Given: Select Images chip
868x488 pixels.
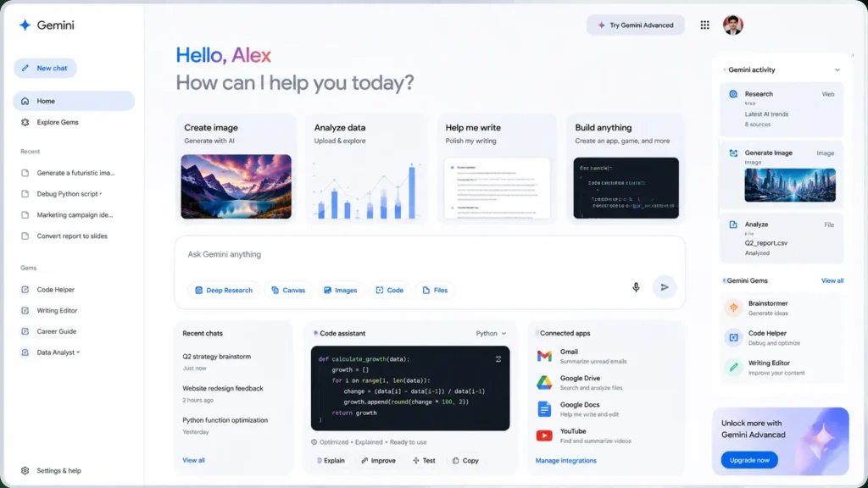Looking at the screenshot, I should tap(340, 291).
